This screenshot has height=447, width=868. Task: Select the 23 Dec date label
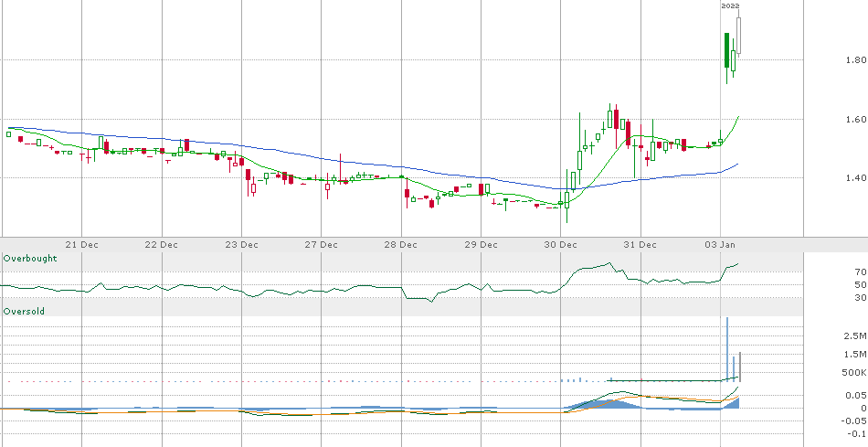pos(242,244)
